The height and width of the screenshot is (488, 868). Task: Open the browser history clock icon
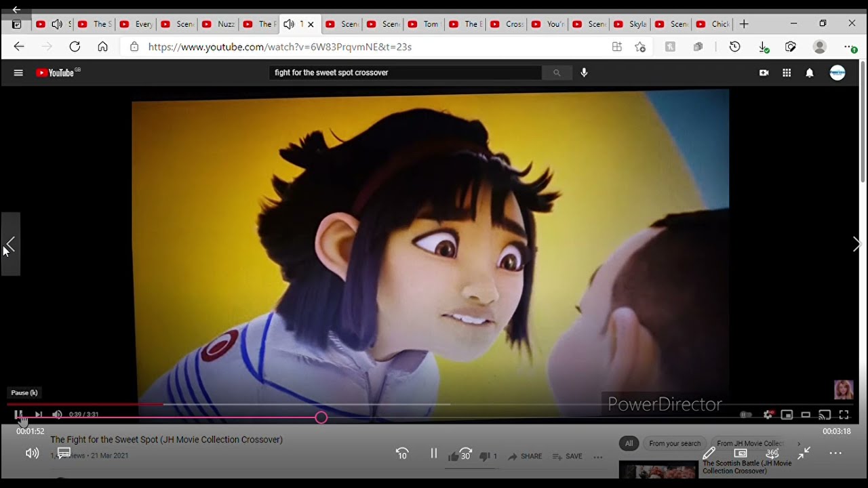(734, 47)
